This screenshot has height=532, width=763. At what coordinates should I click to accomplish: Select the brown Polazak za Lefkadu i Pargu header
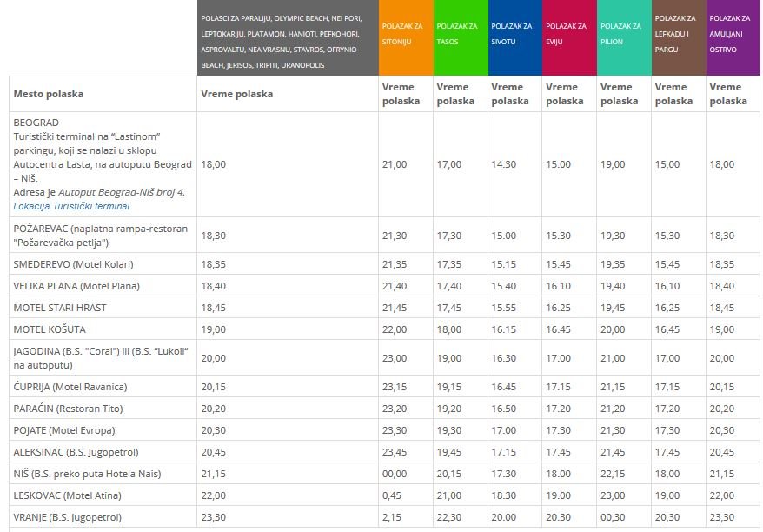[x=677, y=38]
